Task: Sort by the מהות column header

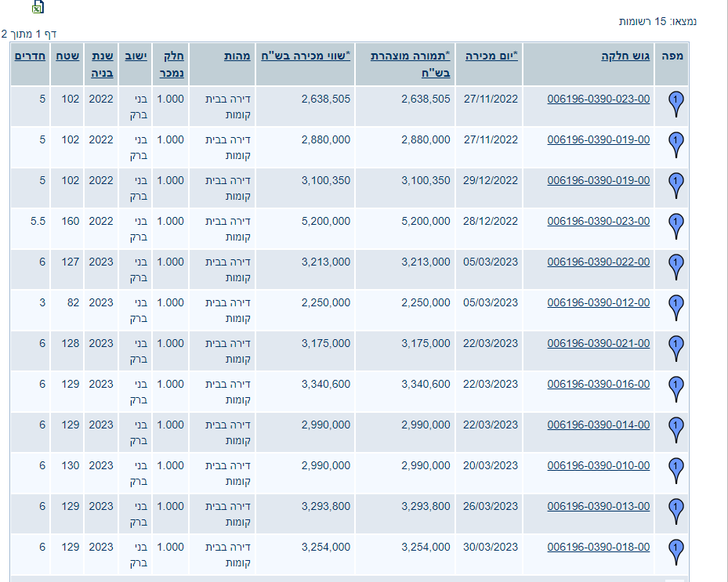Action: [x=237, y=56]
